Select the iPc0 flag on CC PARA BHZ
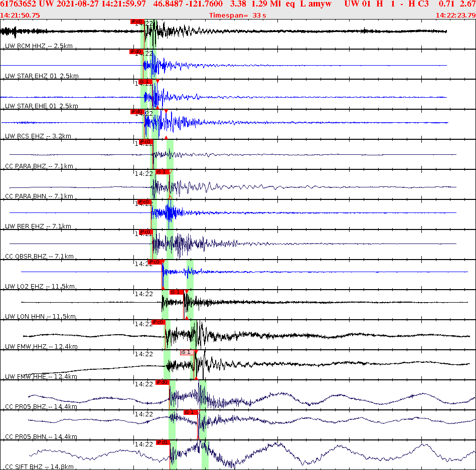Screen dimensions: 476x470 [x=144, y=142]
